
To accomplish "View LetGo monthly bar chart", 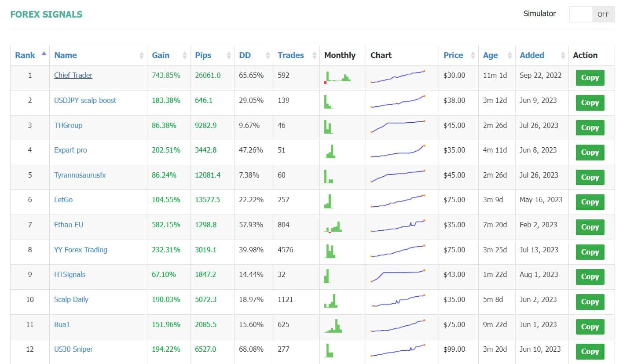I will click(329, 201).
